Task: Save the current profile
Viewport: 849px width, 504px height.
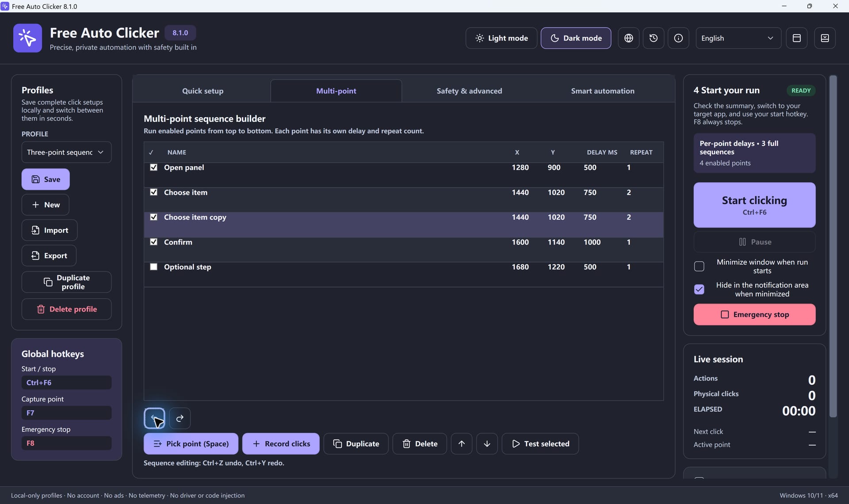Action: pos(46,179)
